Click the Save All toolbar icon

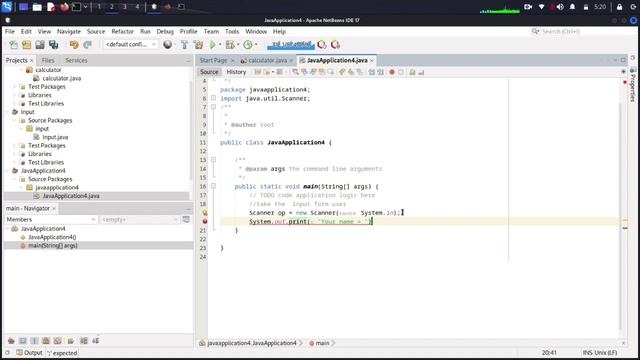pos(53,44)
